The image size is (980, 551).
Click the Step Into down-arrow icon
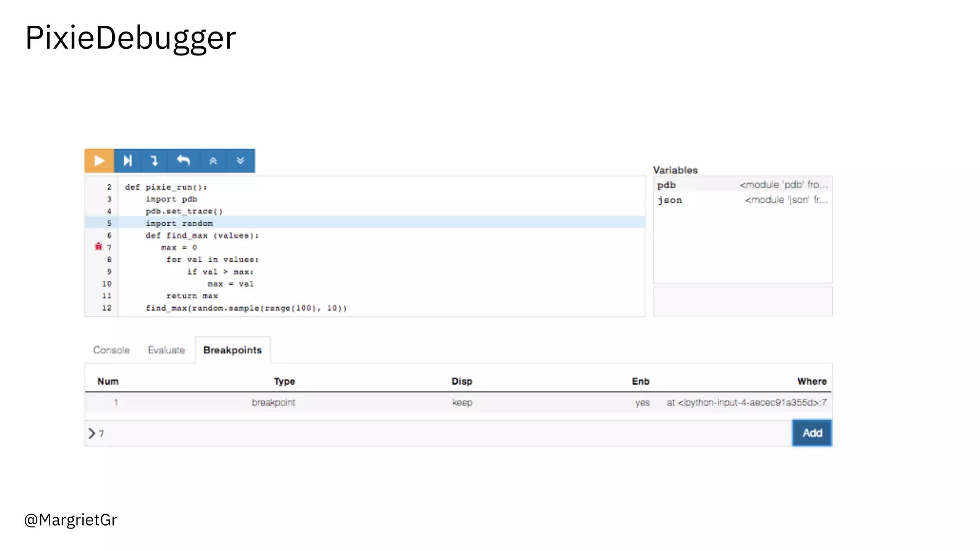pyautogui.click(x=154, y=161)
